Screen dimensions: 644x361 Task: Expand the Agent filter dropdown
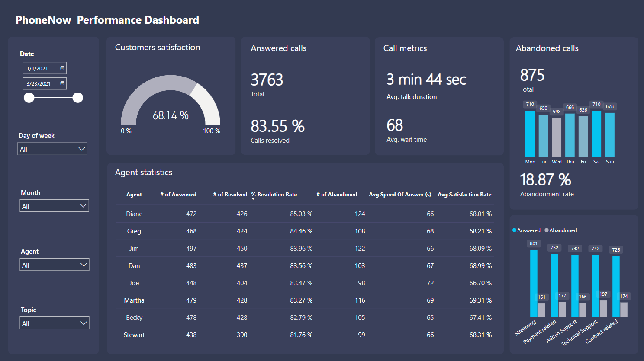pos(55,265)
